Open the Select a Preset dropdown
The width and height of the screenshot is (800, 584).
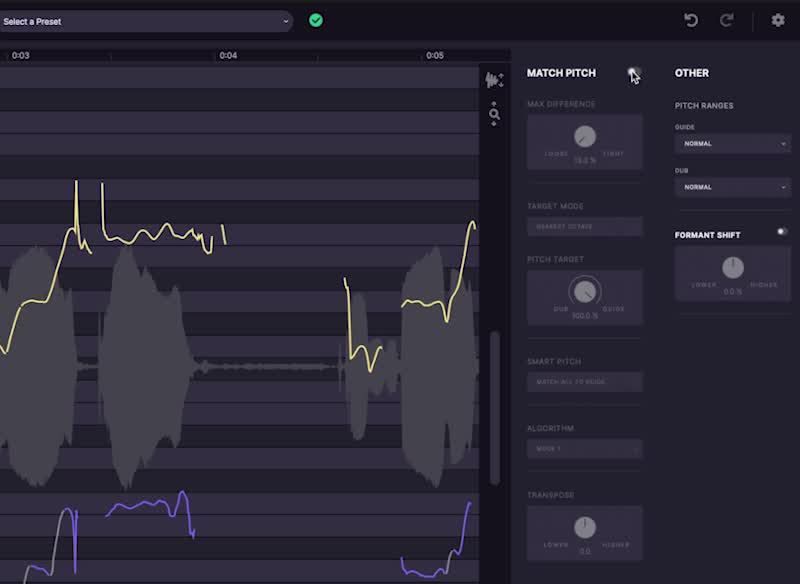(x=145, y=21)
